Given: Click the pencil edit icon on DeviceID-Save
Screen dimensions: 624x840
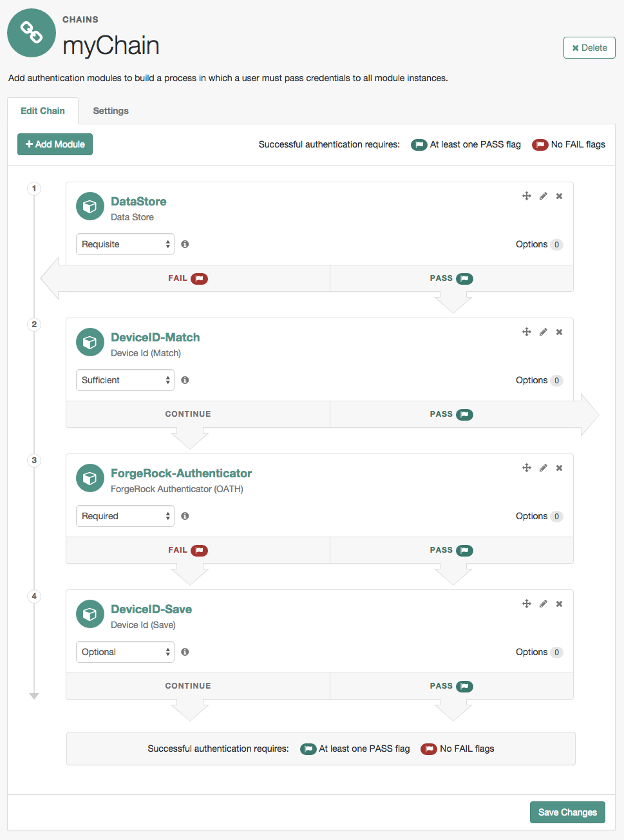Looking at the screenshot, I should (543, 604).
